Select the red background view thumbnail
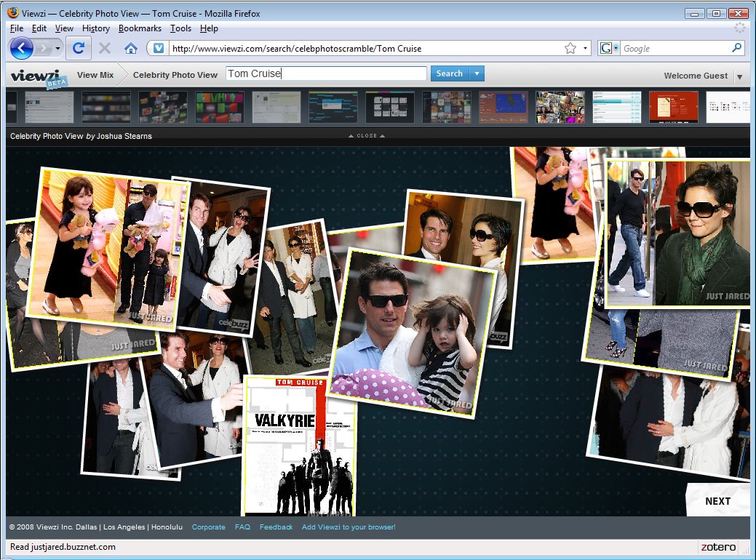Viewport: 756px width, 560px height. tap(674, 107)
